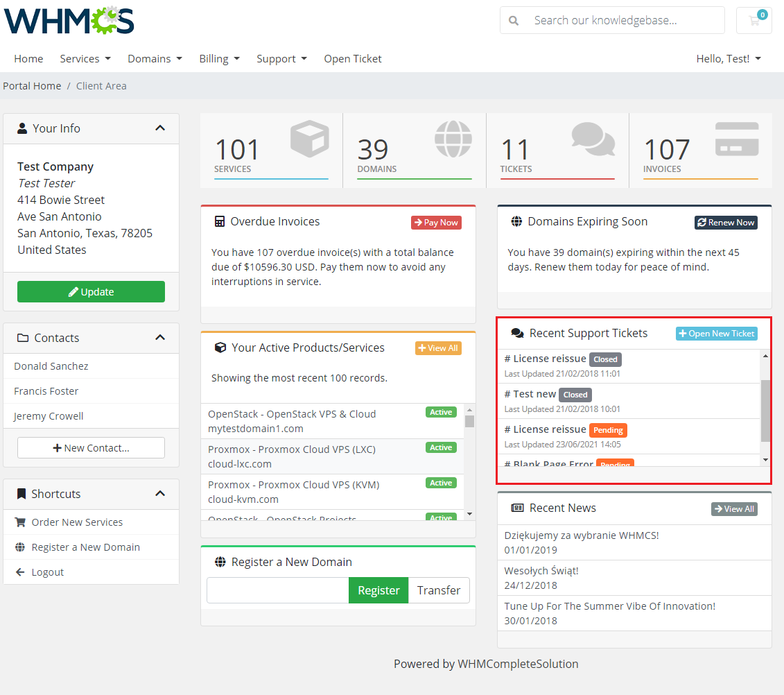Image resolution: width=784 pixels, height=695 pixels.
Task: Open the closed 'Test new' ticket
Action: [629, 402]
